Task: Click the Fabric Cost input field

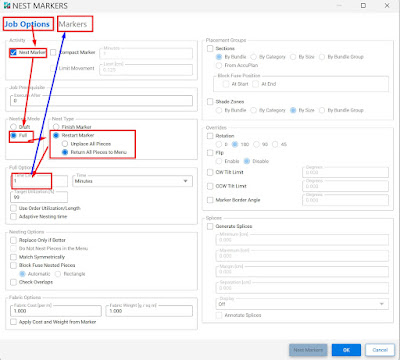Action: (56, 311)
